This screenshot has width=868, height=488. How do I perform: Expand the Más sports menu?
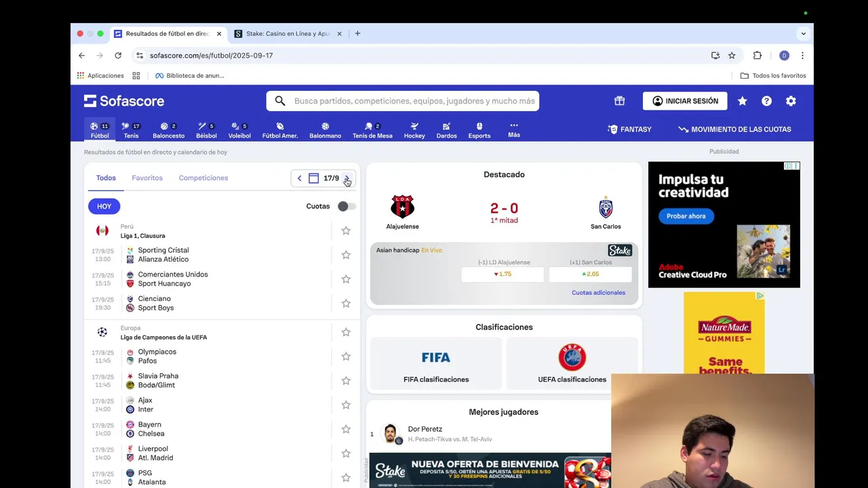point(514,129)
